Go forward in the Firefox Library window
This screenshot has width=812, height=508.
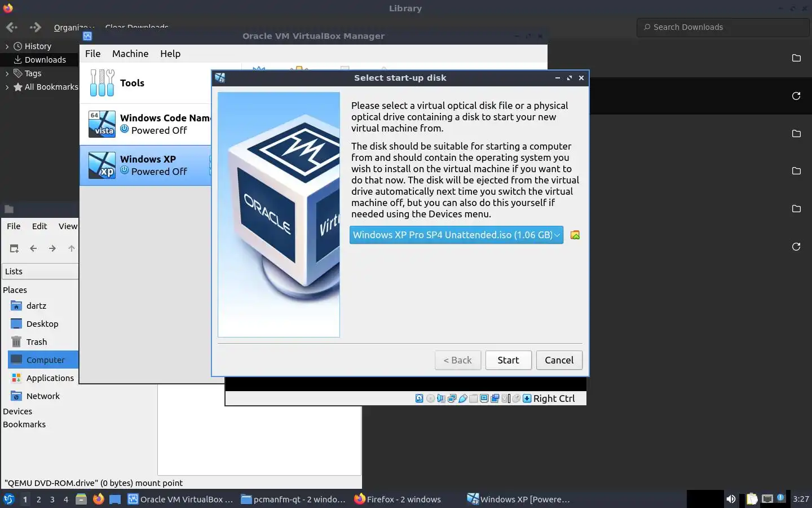click(x=35, y=27)
